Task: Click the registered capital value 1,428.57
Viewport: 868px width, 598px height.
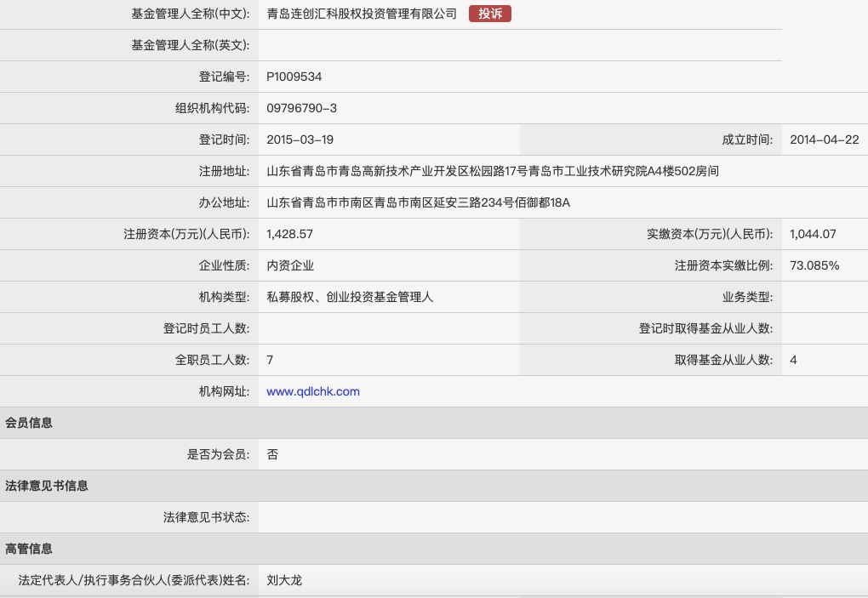Action: pyautogui.click(x=289, y=235)
